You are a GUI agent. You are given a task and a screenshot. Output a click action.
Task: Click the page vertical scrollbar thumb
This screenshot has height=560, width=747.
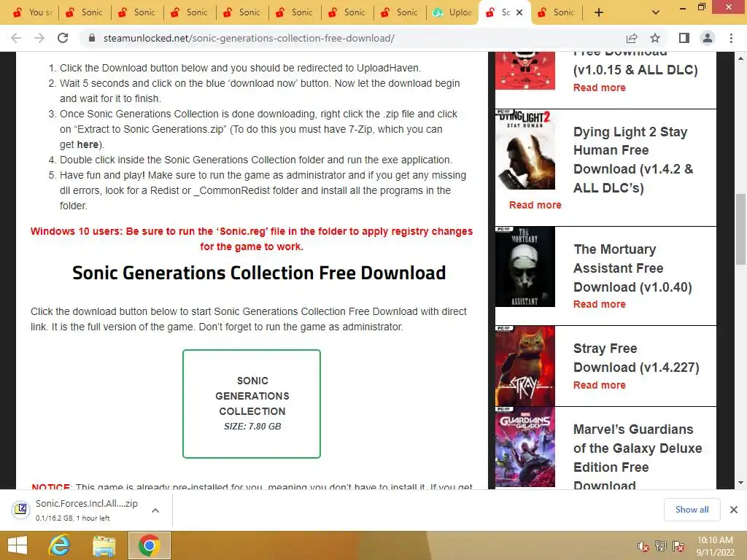740,228
